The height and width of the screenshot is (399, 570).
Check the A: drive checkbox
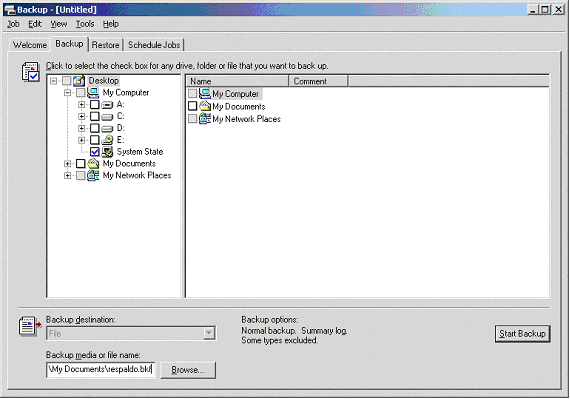tap(95, 105)
